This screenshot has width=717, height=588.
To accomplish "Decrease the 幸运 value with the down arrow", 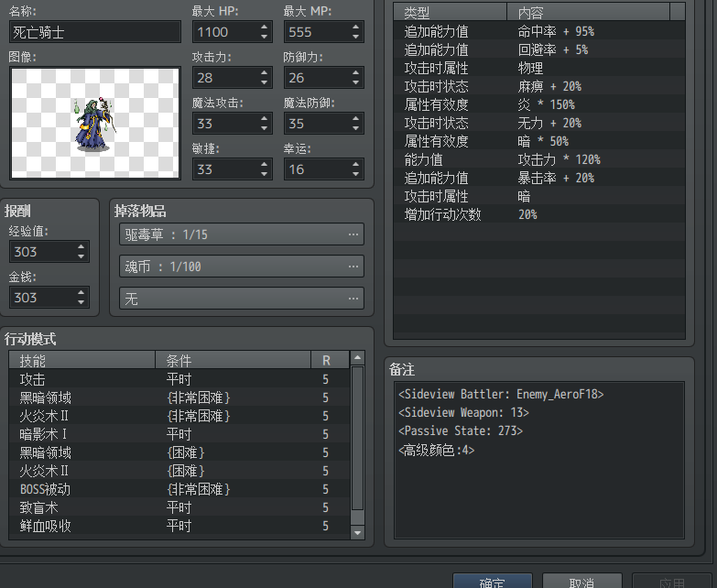I will click(x=356, y=174).
